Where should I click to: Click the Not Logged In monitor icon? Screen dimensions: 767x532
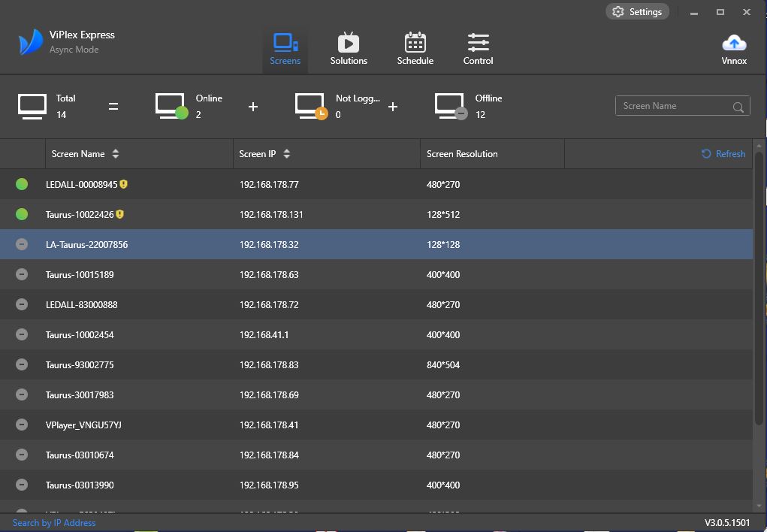pyautogui.click(x=310, y=106)
